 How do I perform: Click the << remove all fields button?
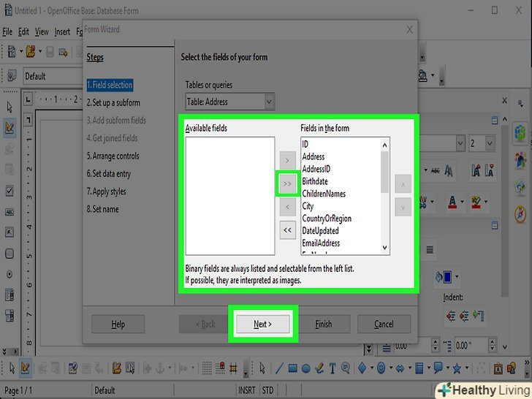point(287,230)
